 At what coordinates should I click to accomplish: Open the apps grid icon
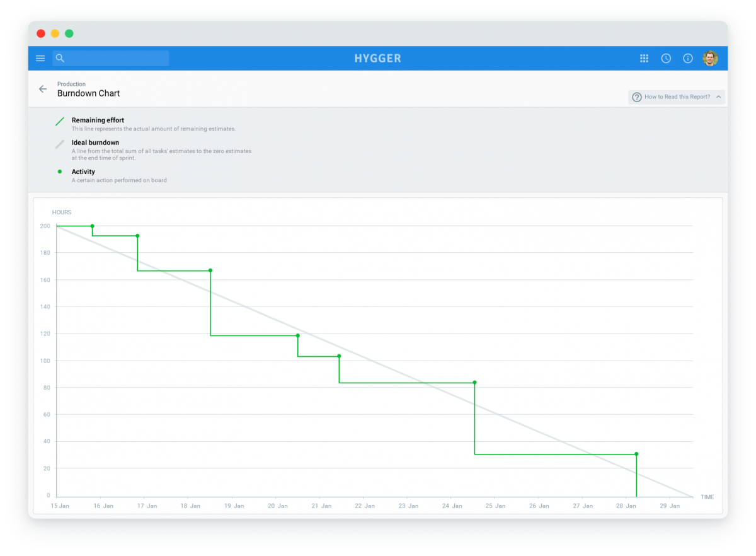(644, 59)
